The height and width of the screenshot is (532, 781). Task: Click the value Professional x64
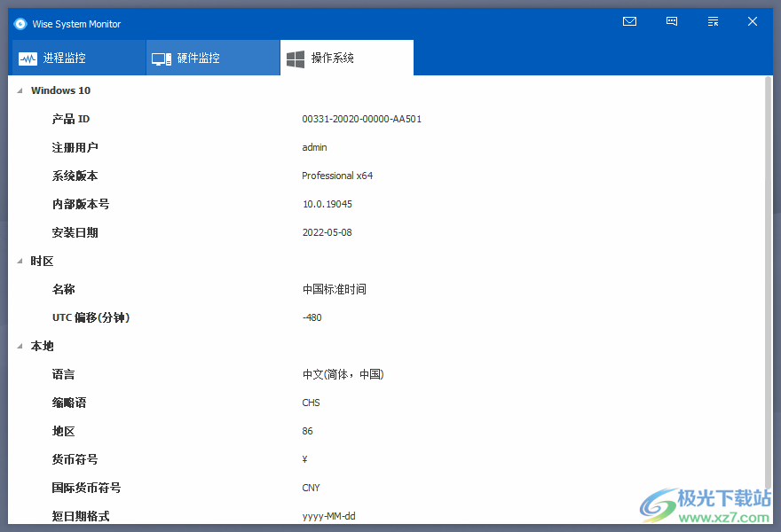point(337,176)
